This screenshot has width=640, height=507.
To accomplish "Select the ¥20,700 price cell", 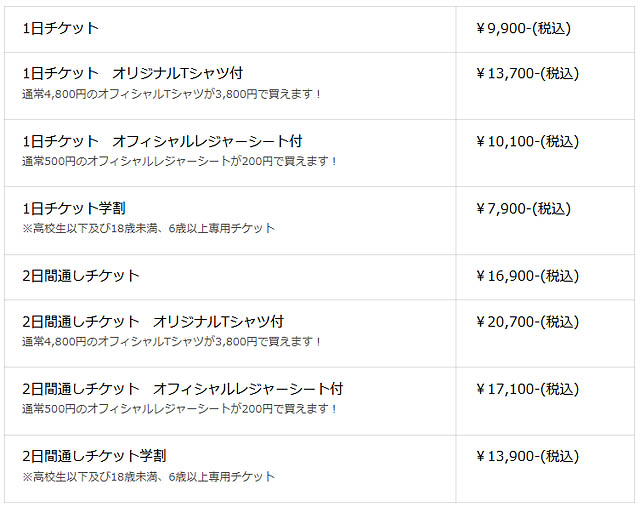I will [527, 321].
